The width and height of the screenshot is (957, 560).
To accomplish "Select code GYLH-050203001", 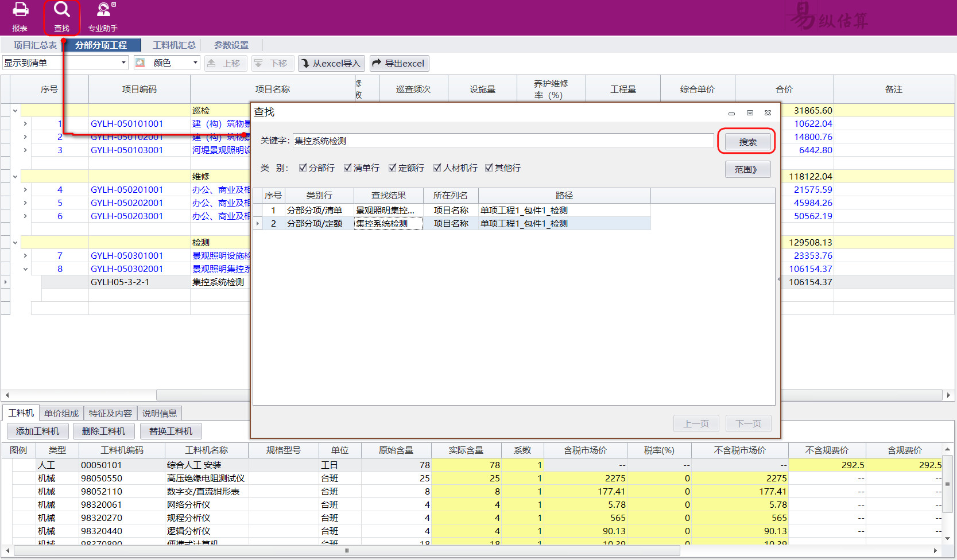I will pyautogui.click(x=127, y=216).
